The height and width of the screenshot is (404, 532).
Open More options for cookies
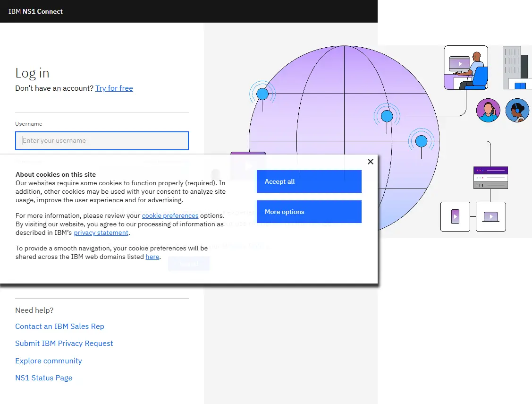pyautogui.click(x=309, y=212)
